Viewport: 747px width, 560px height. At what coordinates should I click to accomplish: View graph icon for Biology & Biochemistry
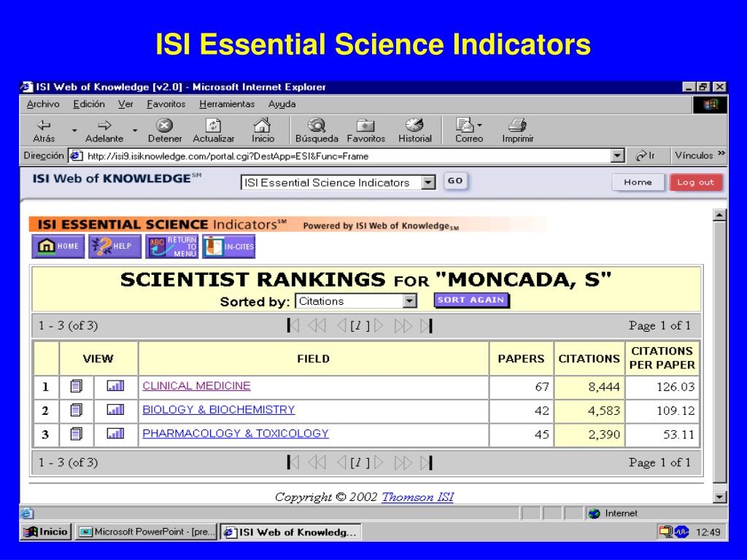(115, 410)
